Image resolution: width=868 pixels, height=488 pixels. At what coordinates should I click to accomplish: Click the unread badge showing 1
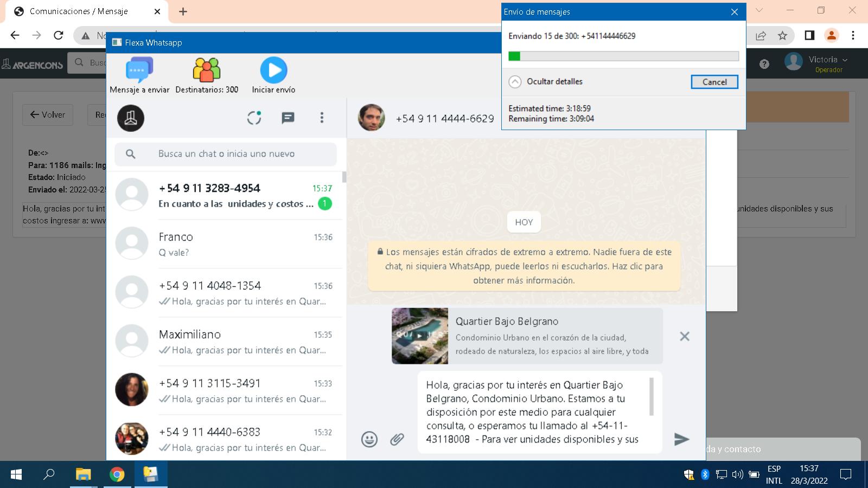point(325,204)
